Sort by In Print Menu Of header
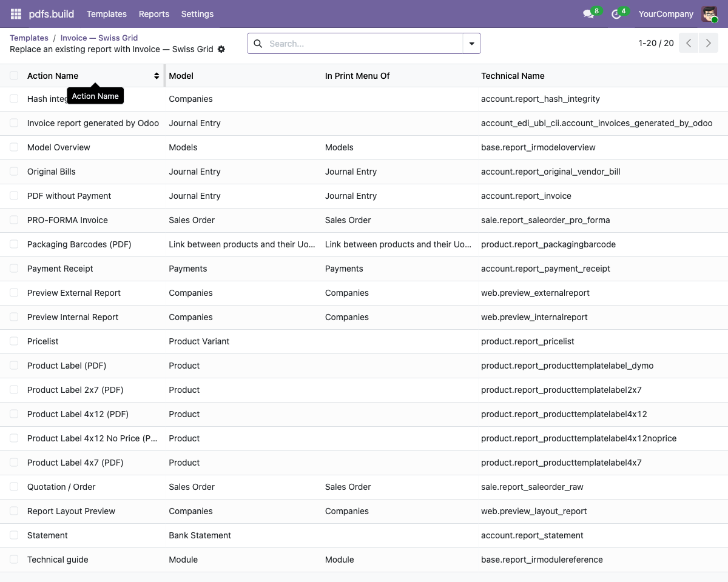Screen dimensions: 728x582 coord(357,76)
